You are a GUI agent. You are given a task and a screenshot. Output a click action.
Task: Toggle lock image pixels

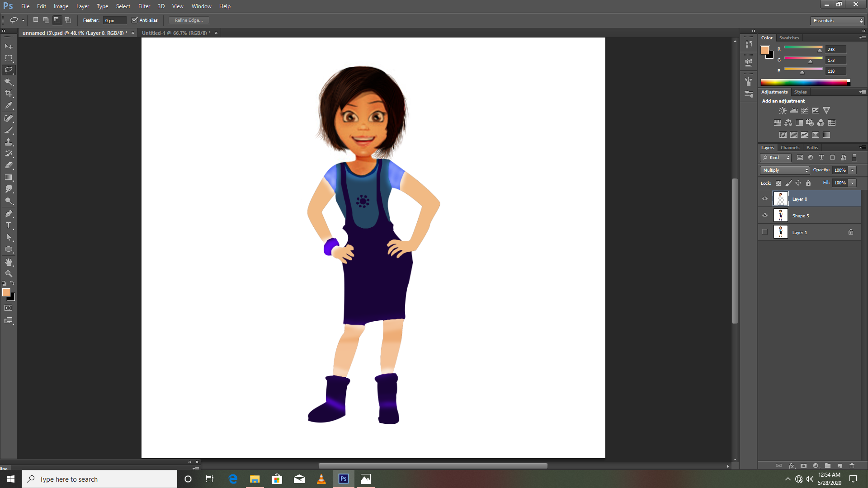point(788,183)
